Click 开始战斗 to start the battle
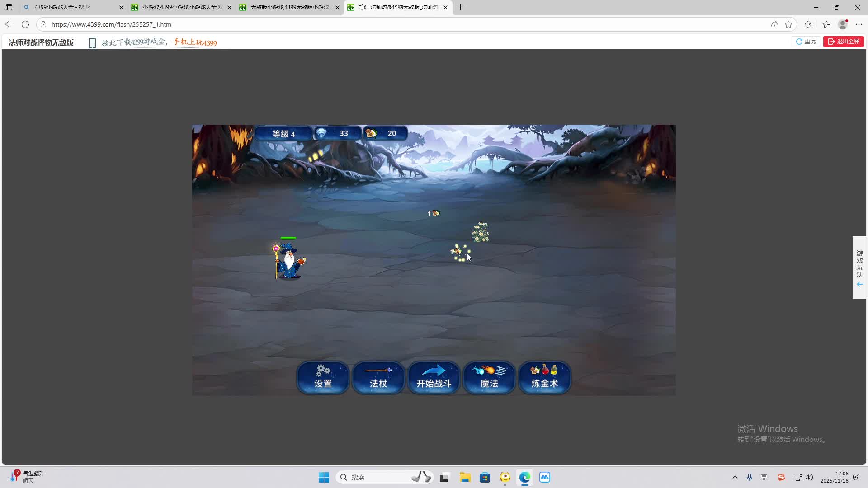The image size is (868, 488). click(434, 377)
